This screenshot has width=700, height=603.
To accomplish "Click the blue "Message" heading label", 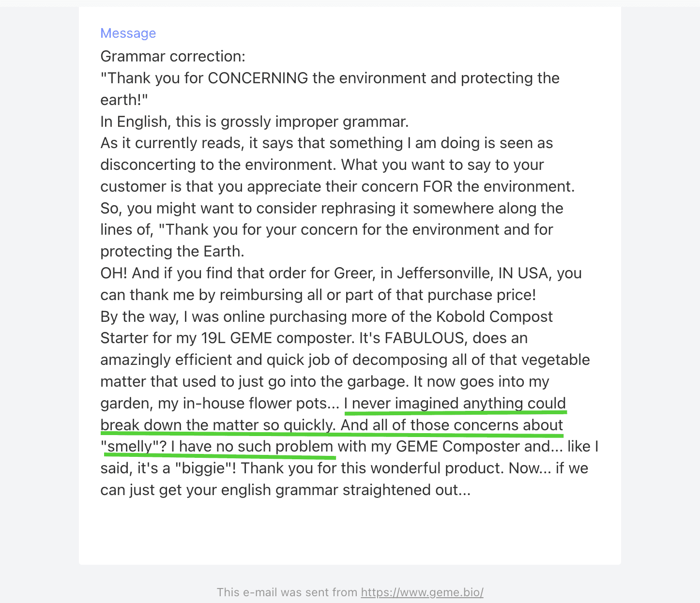I will coord(128,33).
